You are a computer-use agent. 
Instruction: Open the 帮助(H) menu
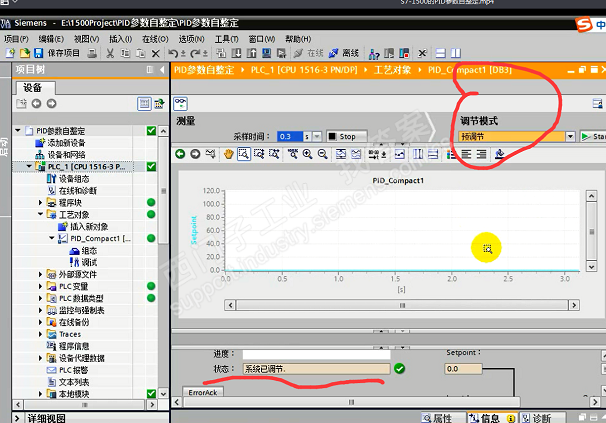[x=298, y=39]
